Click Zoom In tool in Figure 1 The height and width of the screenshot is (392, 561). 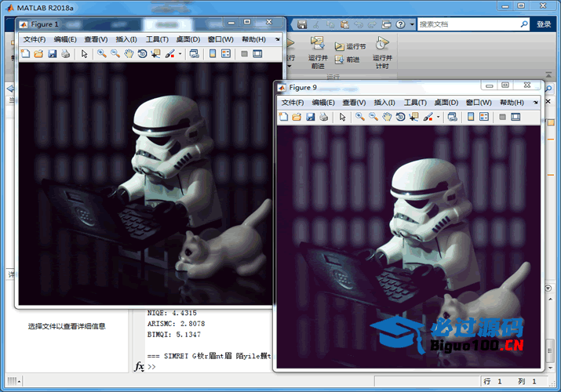click(101, 54)
